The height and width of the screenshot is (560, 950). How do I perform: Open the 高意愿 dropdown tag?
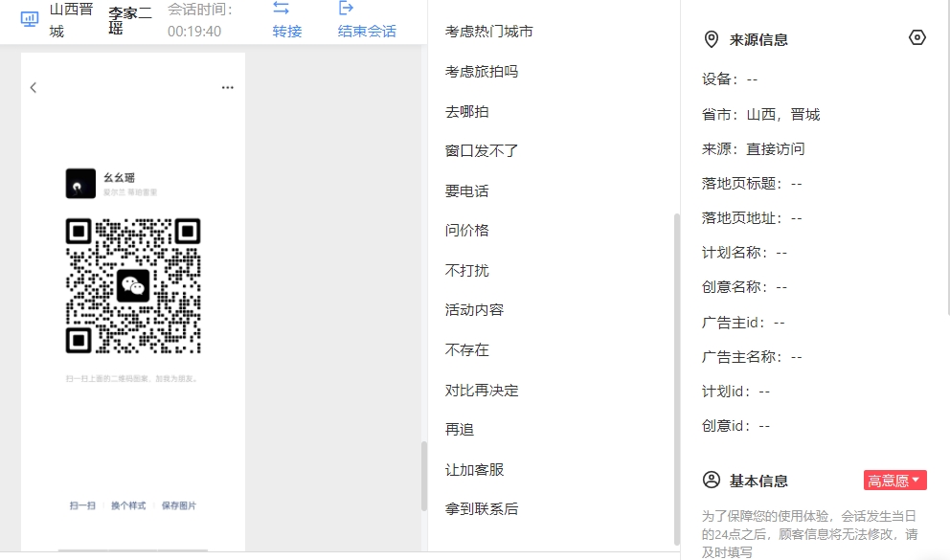coord(894,481)
